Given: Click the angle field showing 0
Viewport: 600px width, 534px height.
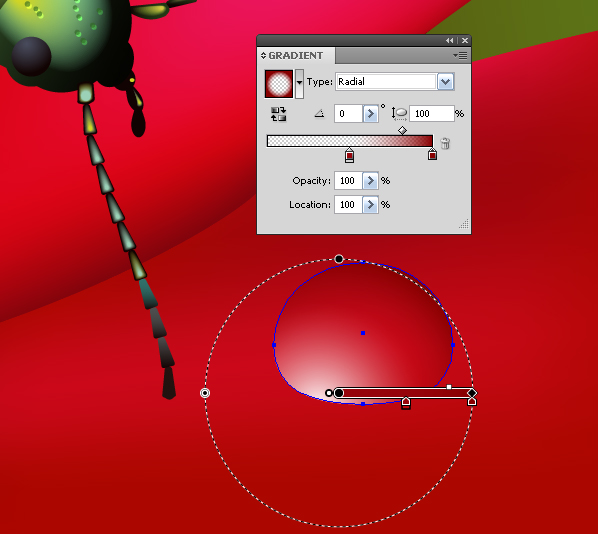Looking at the screenshot, I should tap(348, 114).
